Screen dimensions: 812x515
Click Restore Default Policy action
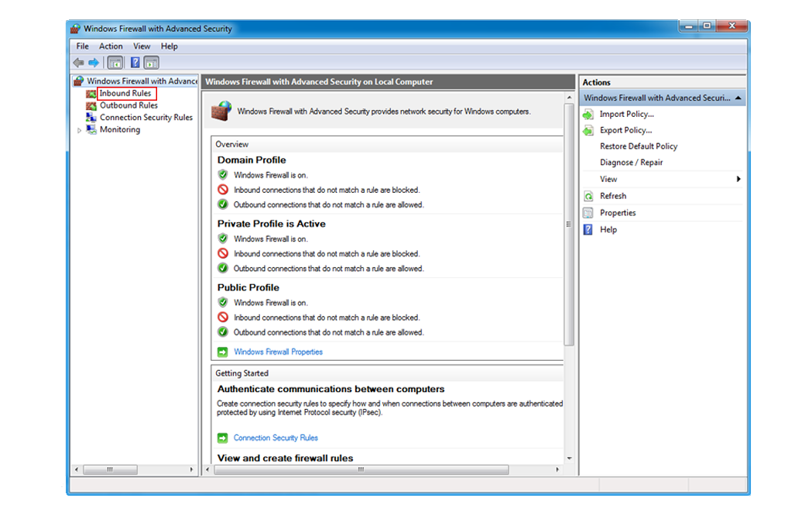tap(639, 146)
